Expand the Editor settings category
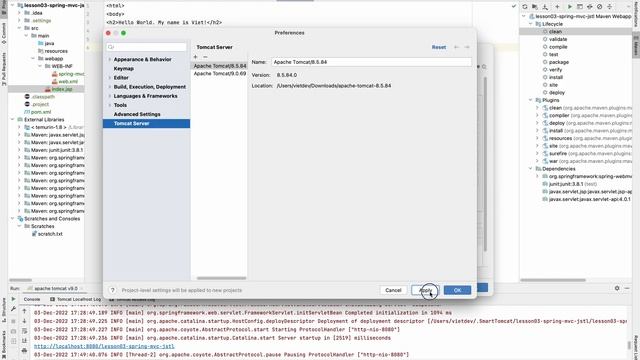This screenshot has height=360, width=640. [x=110, y=78]
